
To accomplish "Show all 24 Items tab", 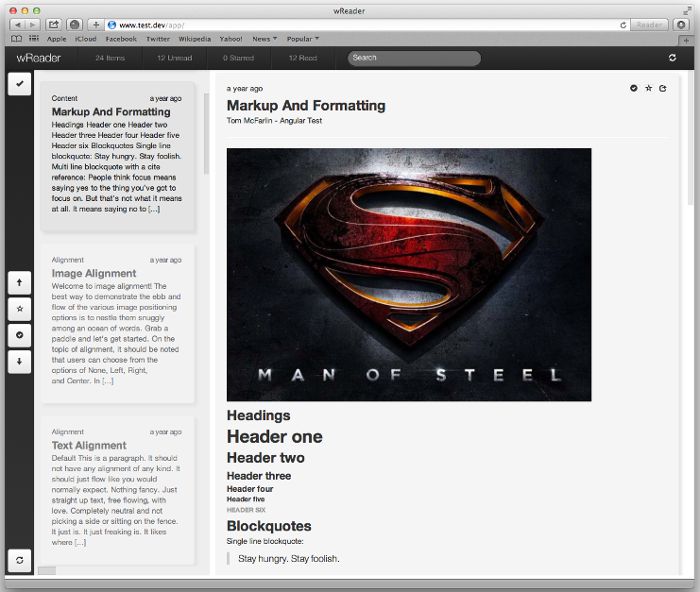I will click(x=110, y=58).
